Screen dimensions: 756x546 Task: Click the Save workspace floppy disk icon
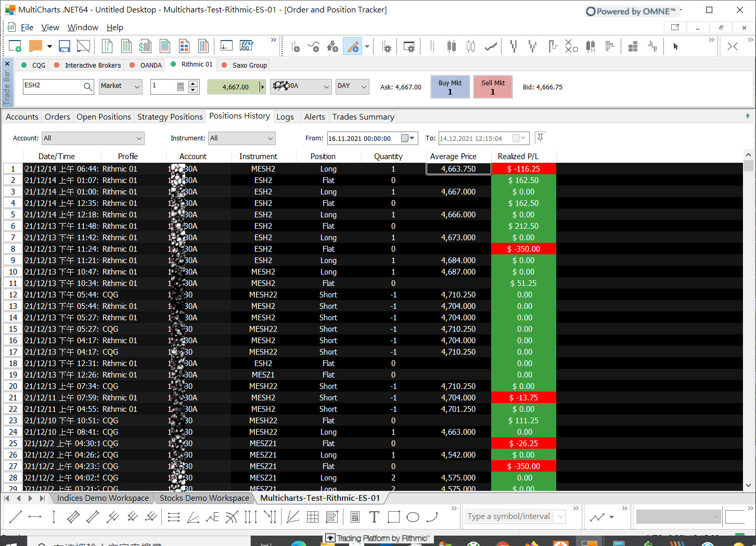tap(65, 46)
